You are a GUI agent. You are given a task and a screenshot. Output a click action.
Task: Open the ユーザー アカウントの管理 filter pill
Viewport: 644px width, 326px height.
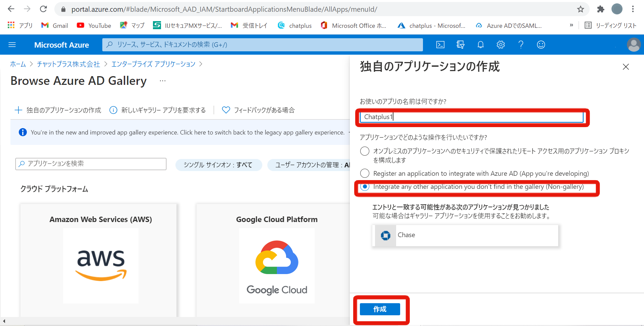(x=309, y=165)
